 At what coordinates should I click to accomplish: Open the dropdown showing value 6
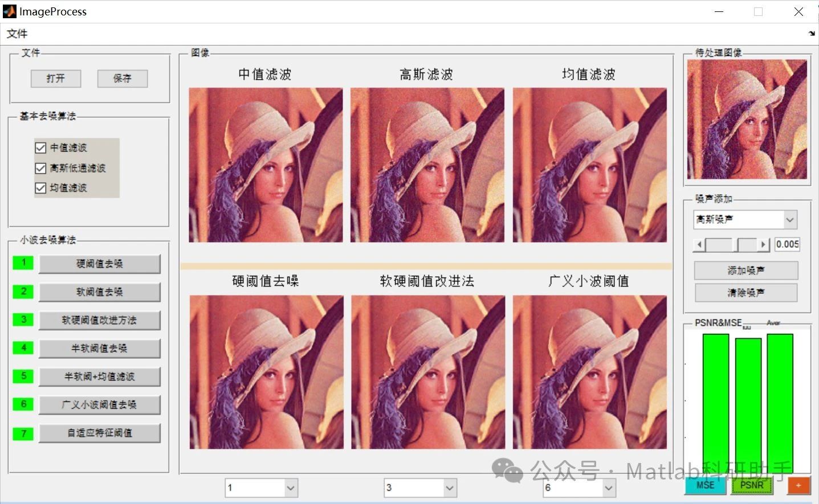point(580,487)
